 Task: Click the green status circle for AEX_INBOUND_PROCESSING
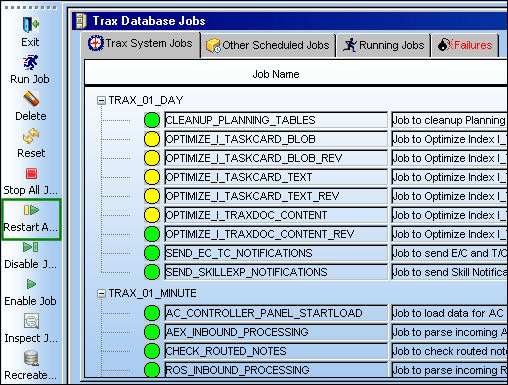(152, 332)
